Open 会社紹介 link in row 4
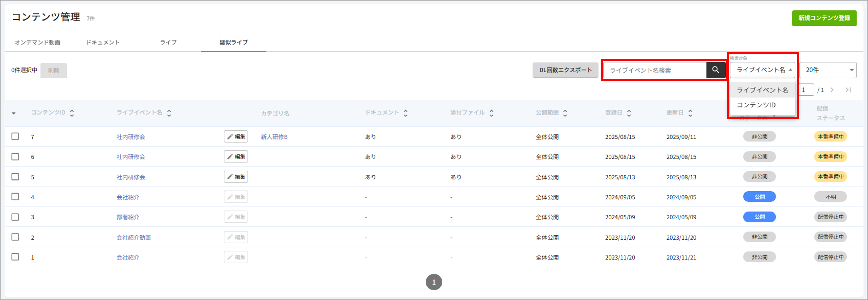 128,197
